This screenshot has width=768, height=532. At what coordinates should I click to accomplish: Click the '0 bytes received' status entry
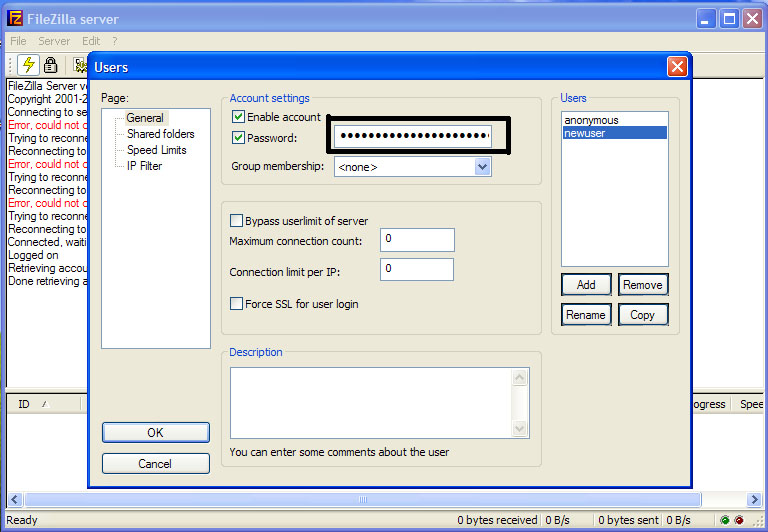(497, 520)
